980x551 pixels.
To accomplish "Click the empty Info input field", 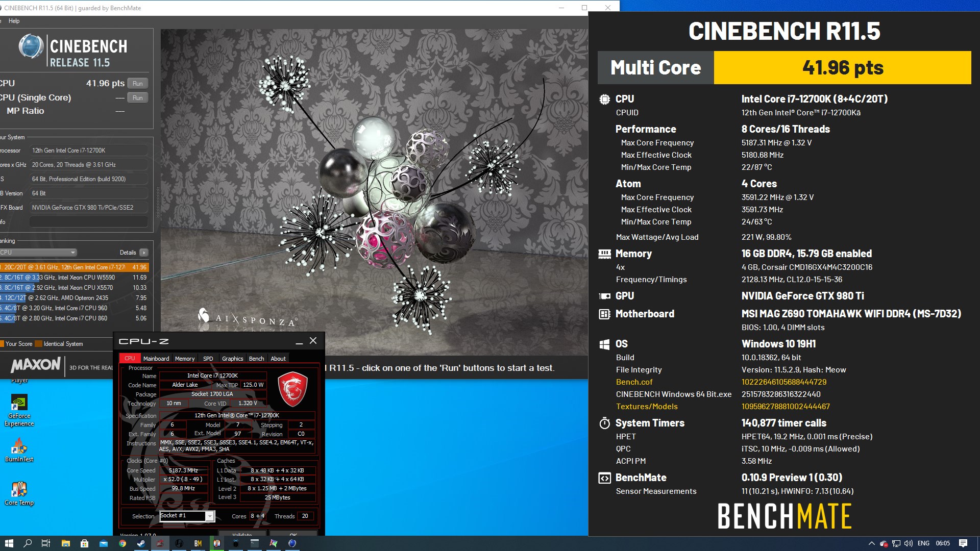I will [89, 221].
